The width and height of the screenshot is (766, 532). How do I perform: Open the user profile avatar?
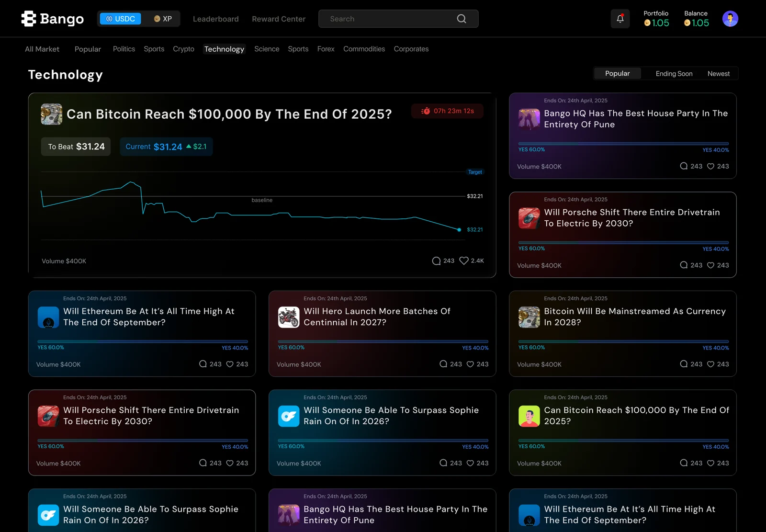click(730, 19)
